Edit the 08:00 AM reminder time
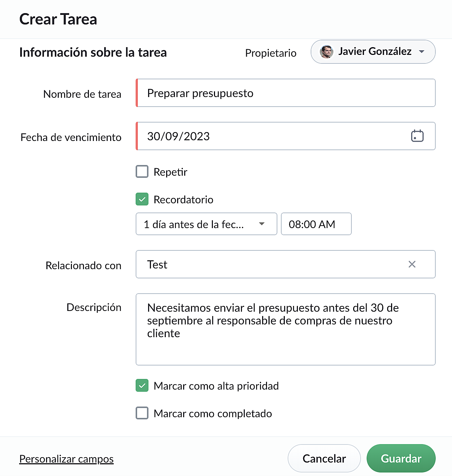 316,224
